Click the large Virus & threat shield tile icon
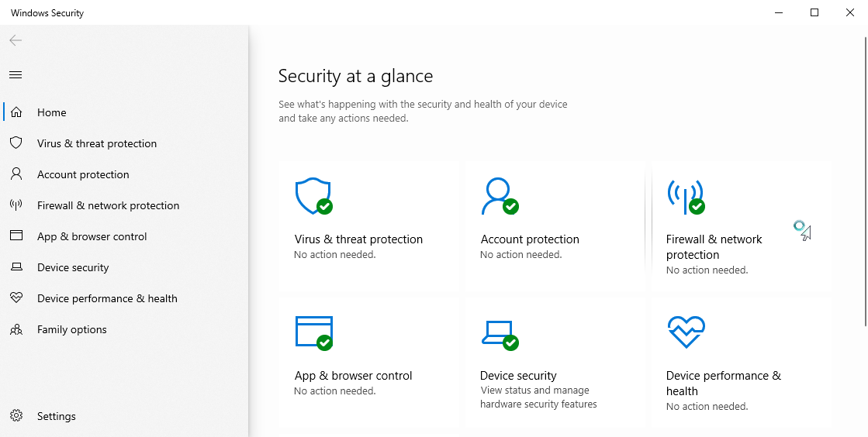 [x=313, y=196]
